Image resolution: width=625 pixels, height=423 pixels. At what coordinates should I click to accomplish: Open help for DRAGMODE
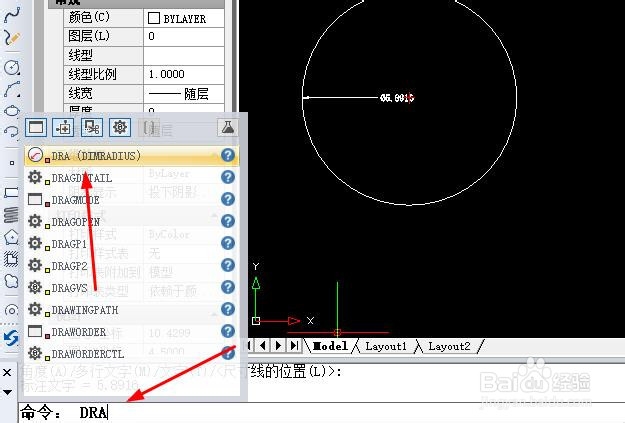click(228, 199)
